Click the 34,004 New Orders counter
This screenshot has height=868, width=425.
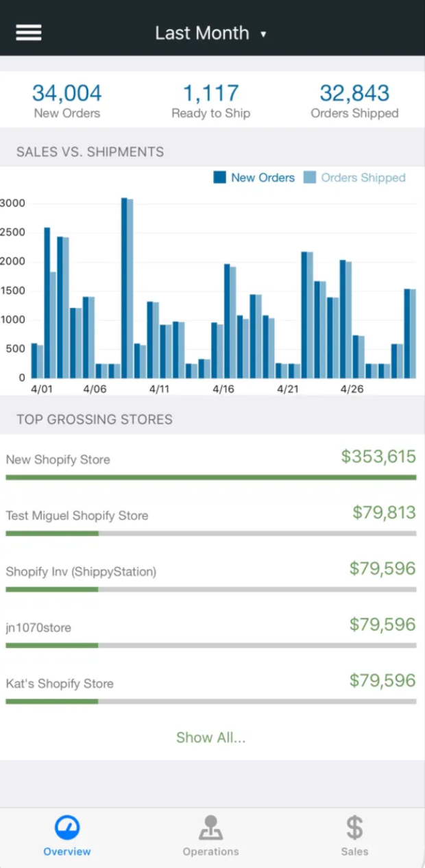click(66, 99)
